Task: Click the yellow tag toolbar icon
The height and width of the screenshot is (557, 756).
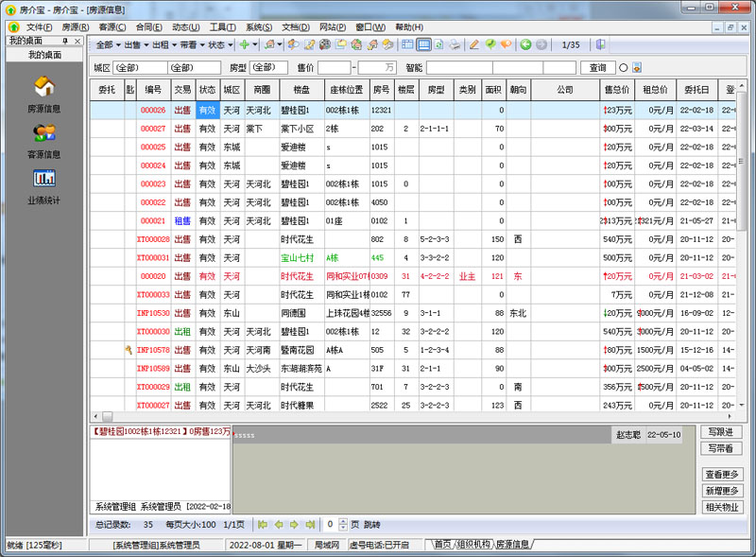Action: click(x=387, y=44)
